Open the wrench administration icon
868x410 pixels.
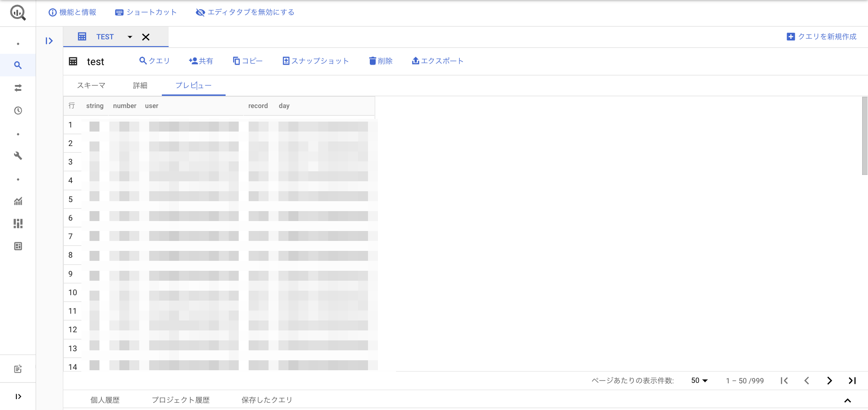tap(18, 156)
